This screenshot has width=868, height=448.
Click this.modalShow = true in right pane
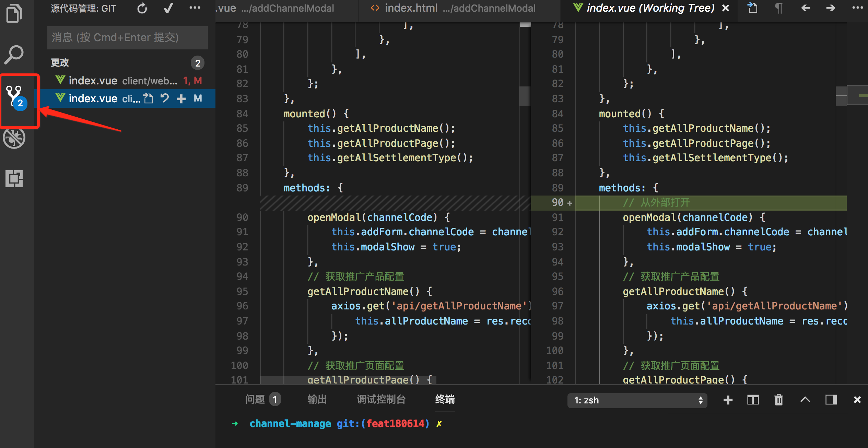pyautogui.click(x=712, y=247)
